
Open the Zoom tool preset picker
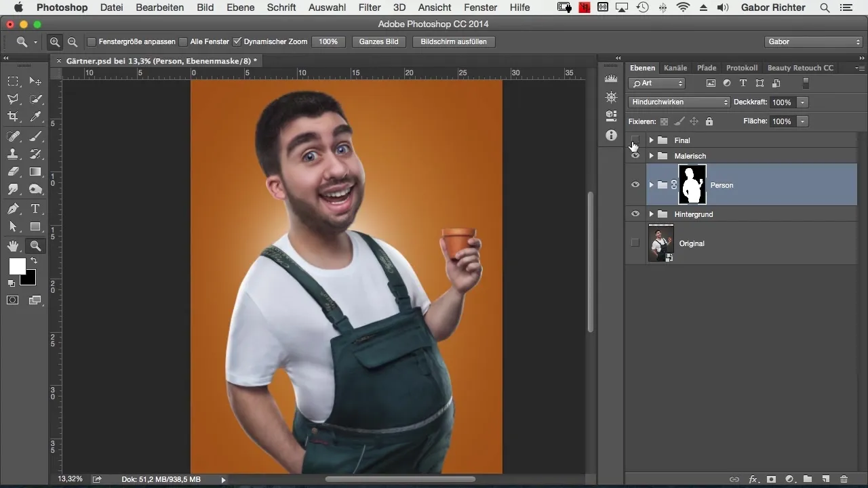point(26,42)
